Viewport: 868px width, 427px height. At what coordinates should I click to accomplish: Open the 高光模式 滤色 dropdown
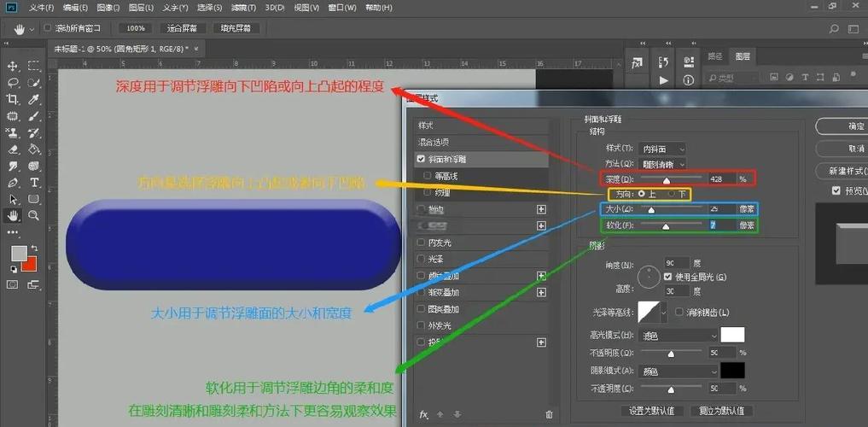pos(679,336)
